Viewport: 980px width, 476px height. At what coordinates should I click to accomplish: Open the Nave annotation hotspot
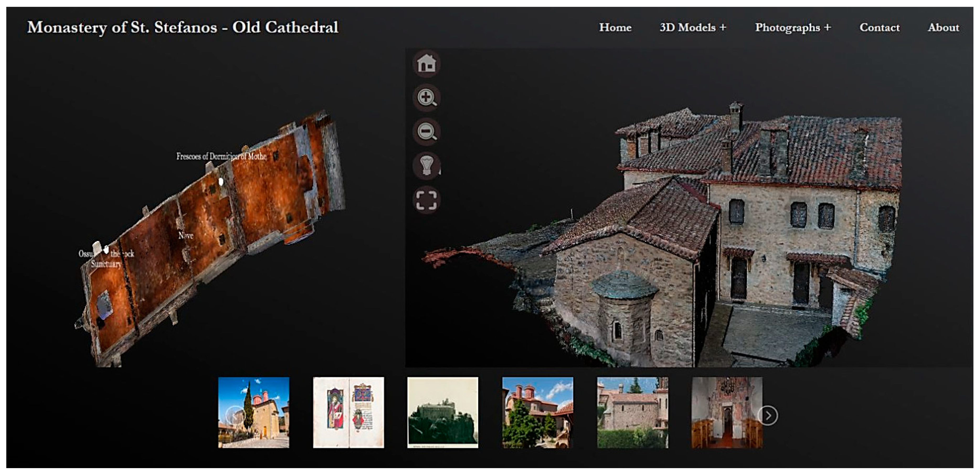[186, 236]
